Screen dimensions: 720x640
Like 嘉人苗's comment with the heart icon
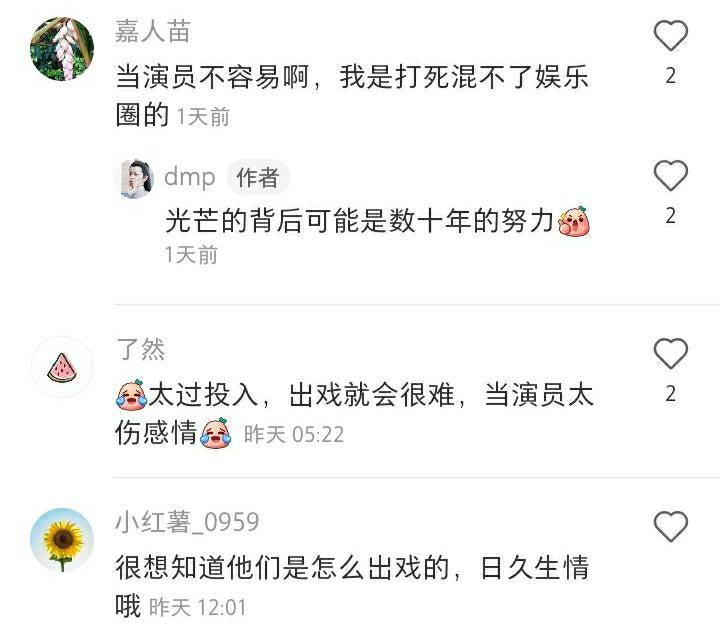pyautogui.click(x=670, y=35)
